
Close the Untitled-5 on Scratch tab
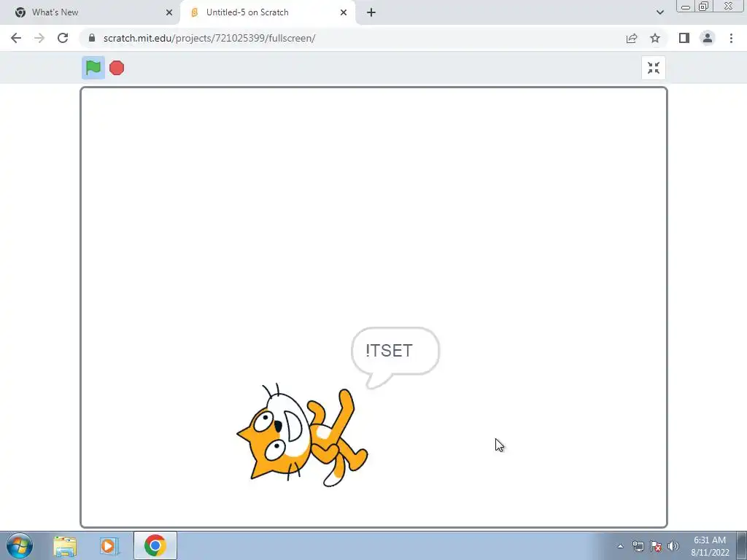[x=344, y=12]
